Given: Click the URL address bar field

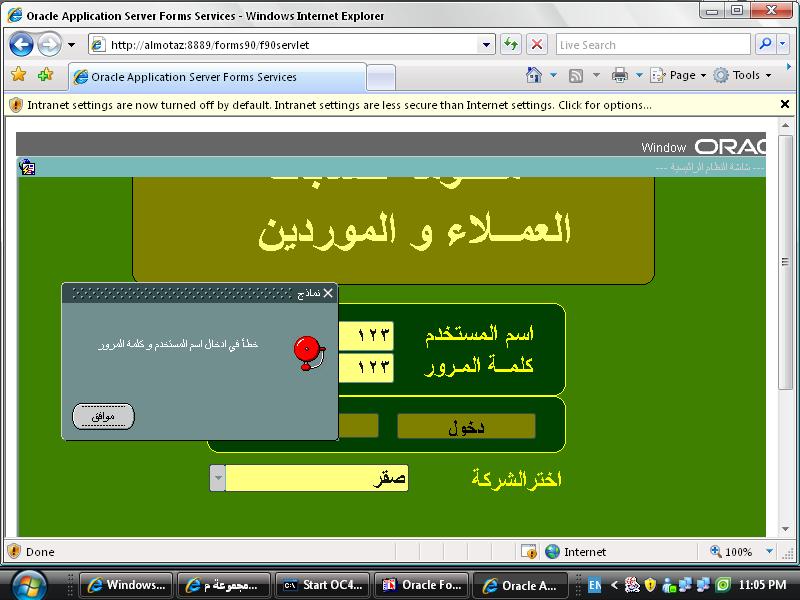Looking at the screenshot, I should click(290, 45).
